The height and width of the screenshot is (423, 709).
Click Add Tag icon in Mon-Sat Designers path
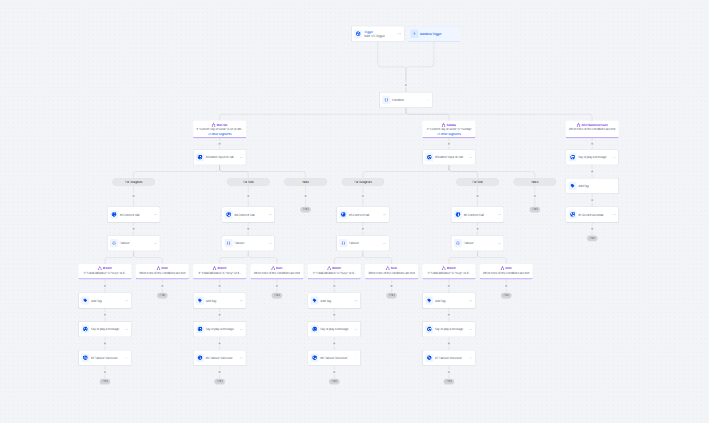[x=85, y=300]
